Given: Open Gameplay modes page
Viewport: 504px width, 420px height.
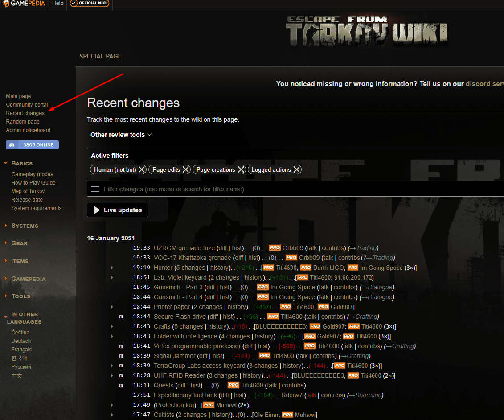Looking at the screenshot, I should coord(32,174).
